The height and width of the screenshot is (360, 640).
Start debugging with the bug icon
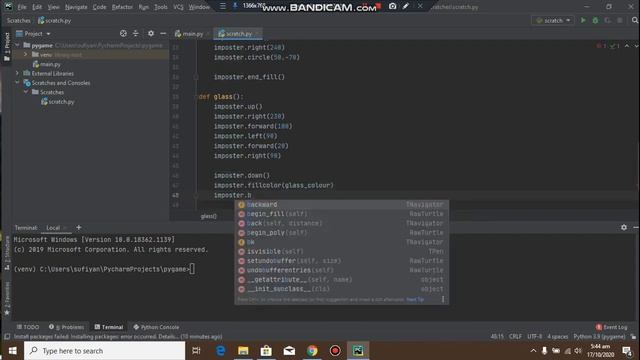pos(595,20)
